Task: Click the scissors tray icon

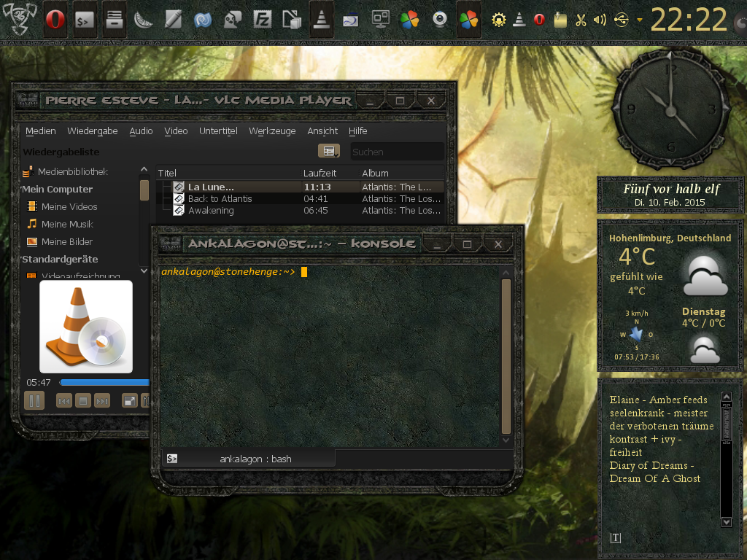Action: pyautogui.click(x=581, y=20)
